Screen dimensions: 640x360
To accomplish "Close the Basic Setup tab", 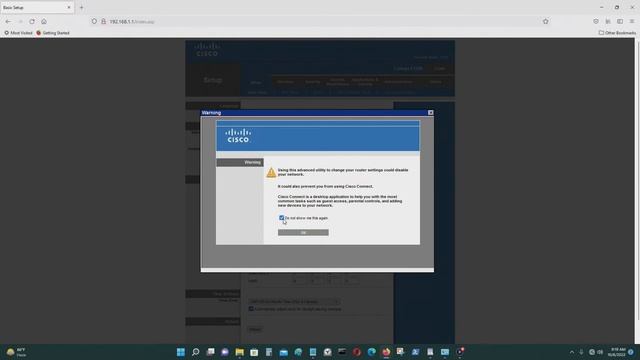I will 69,7.
